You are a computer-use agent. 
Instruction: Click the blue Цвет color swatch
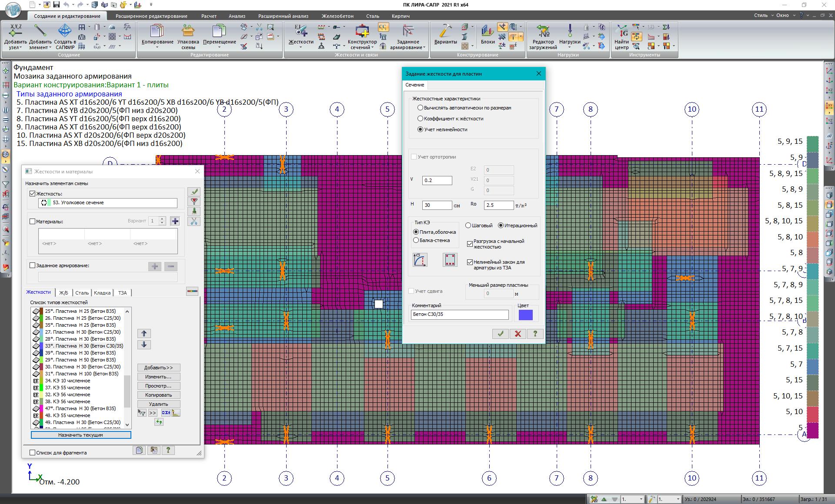tap(525, 315)
